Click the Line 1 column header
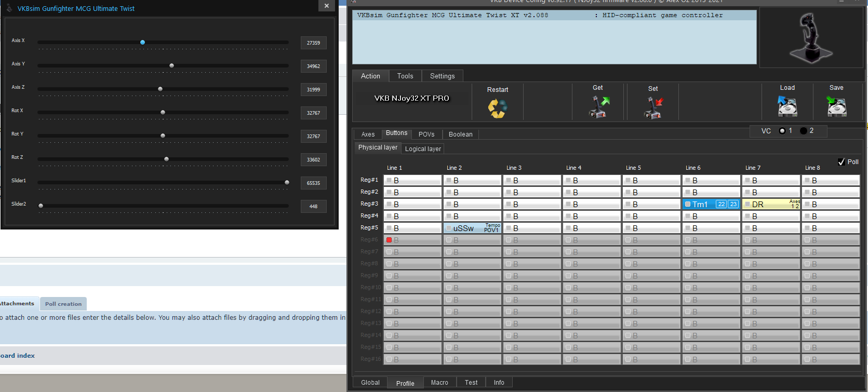Screen dimensions: 868x392 coord(394,168)
